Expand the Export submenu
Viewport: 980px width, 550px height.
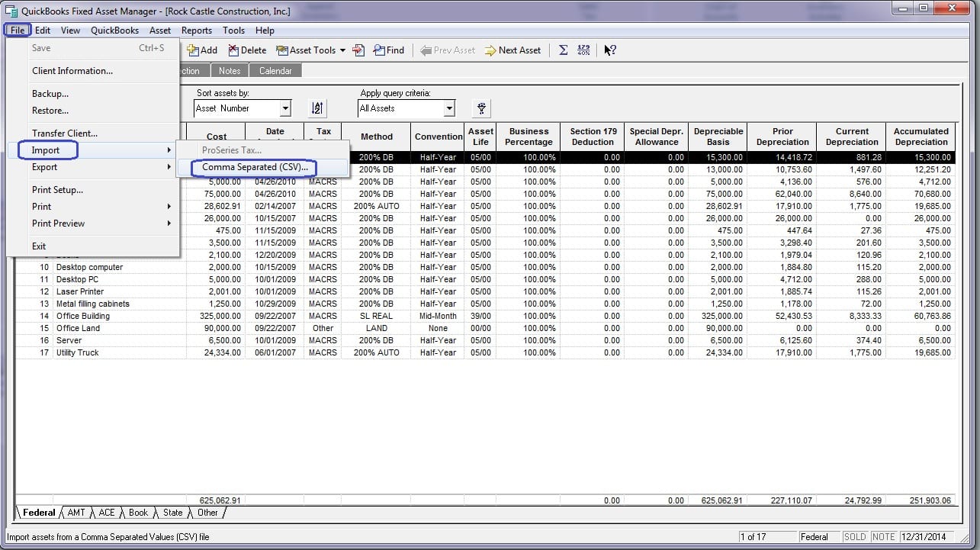pyautogui.click(x=93, y=167)
